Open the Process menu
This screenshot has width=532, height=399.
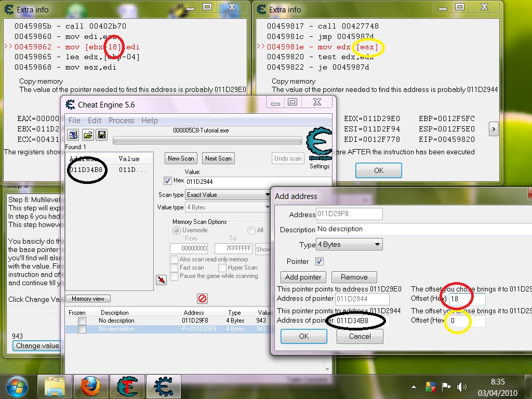(121, 121)
